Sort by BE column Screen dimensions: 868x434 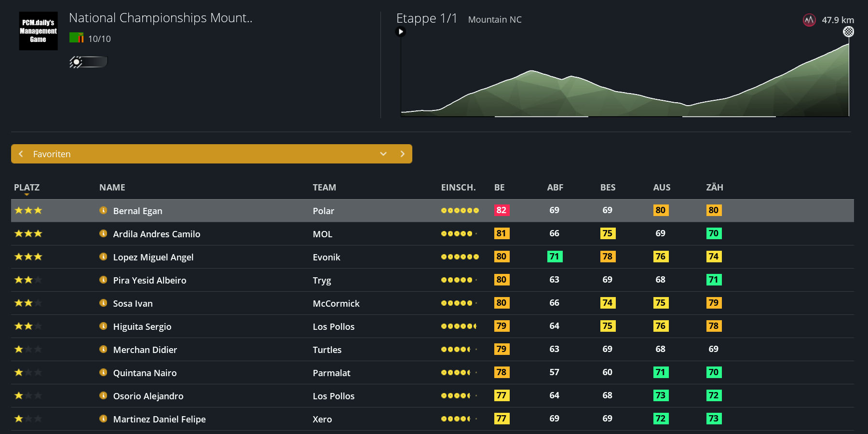click(500, 187)
